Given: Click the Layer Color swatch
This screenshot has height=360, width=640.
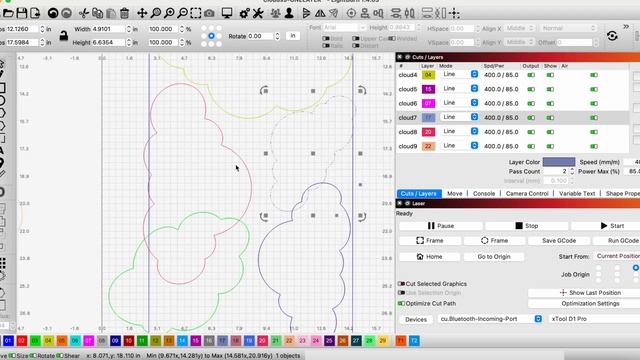Looking at the screenshot, I should (x=559, y=162).
